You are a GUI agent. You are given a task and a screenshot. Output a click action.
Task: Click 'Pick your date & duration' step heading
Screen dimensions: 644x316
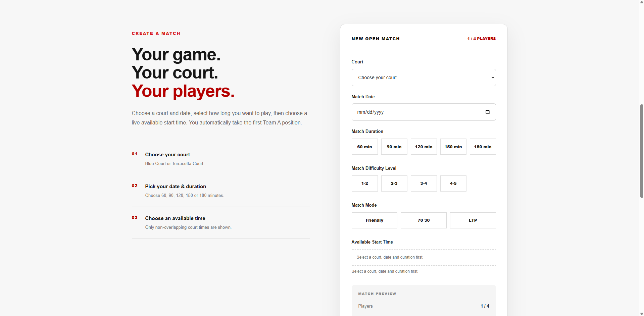pos(176,187)
